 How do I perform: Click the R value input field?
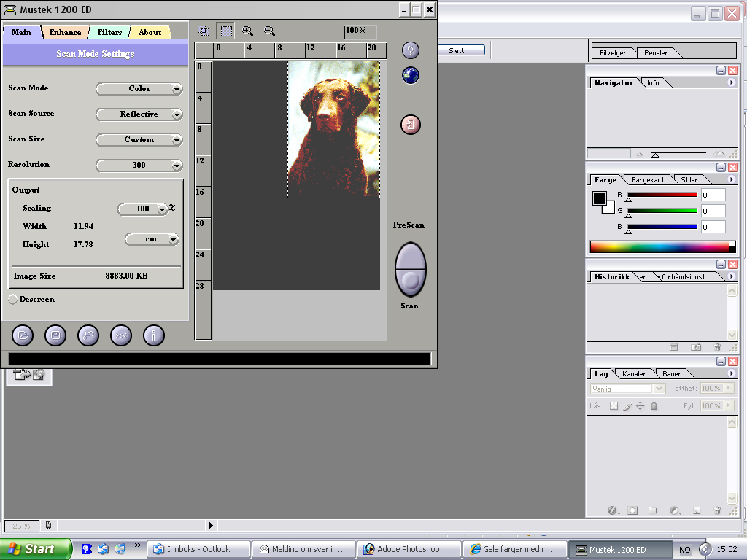pyautogui.click(x=713, y=195)
